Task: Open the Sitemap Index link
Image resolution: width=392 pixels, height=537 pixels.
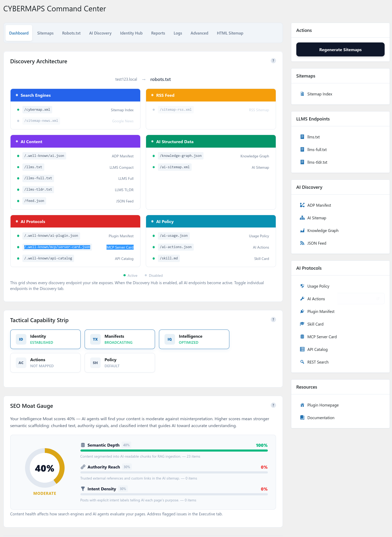Action: 320,94
